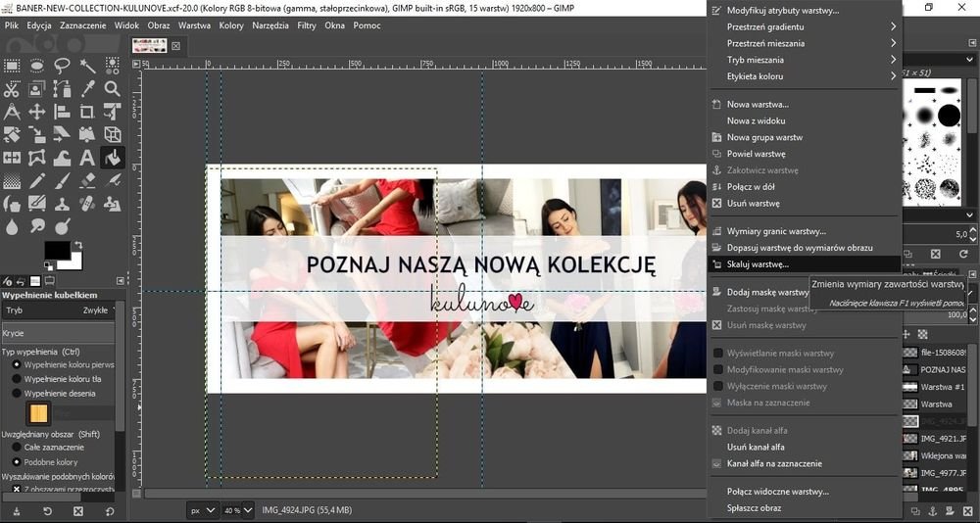Select the Smudge tool
The image size is (980, 523).
pos(37,226)
